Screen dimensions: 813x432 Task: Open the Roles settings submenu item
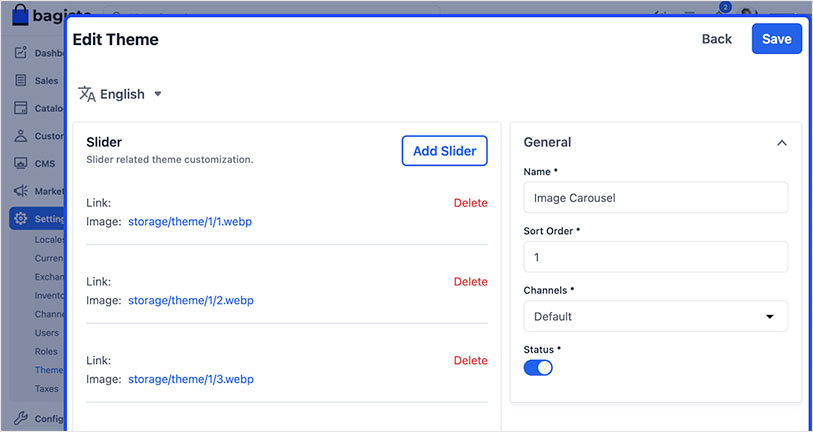coord(48,351)
